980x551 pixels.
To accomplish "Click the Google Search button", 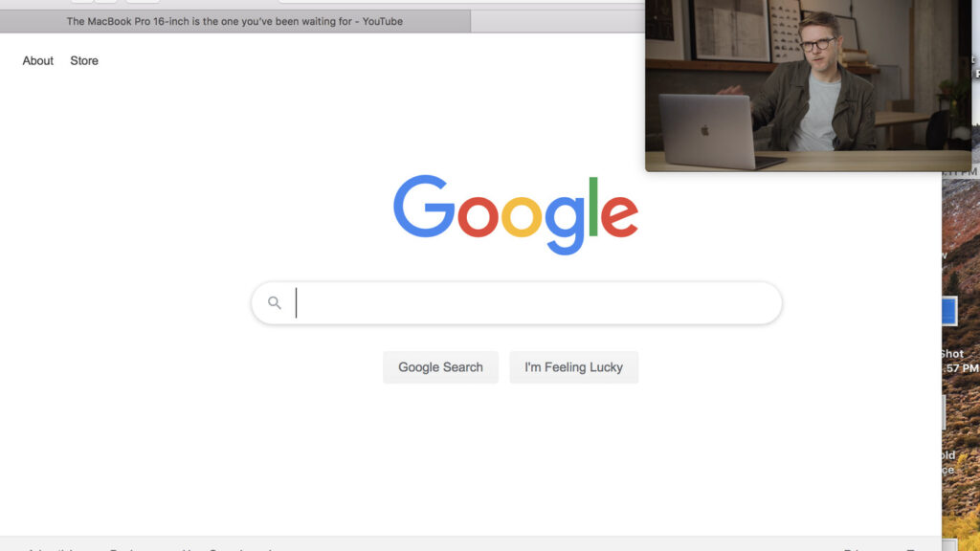I will click(440, 367).
